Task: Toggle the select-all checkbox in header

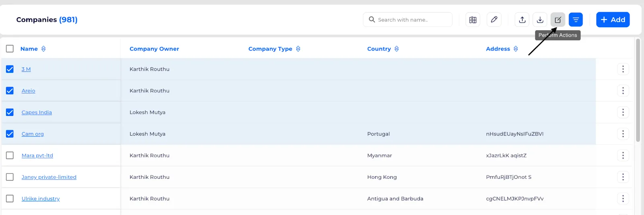Action: (x=10, y=49)
